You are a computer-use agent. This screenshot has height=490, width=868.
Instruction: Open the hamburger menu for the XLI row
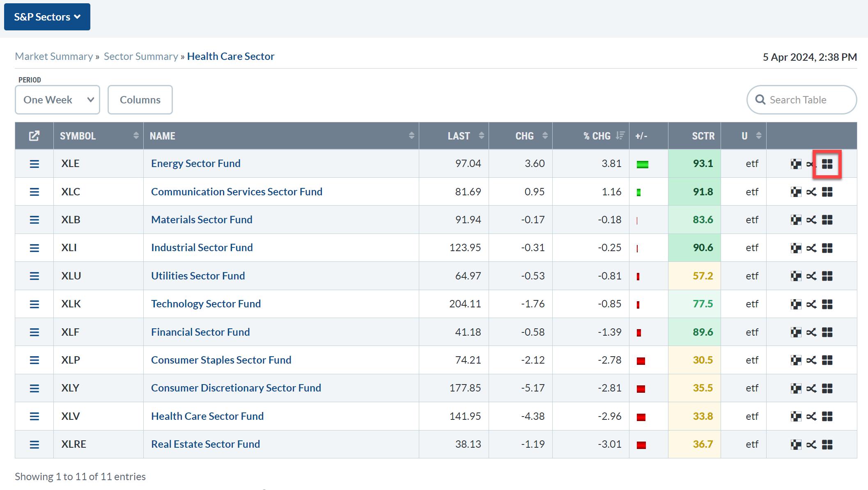34,248
